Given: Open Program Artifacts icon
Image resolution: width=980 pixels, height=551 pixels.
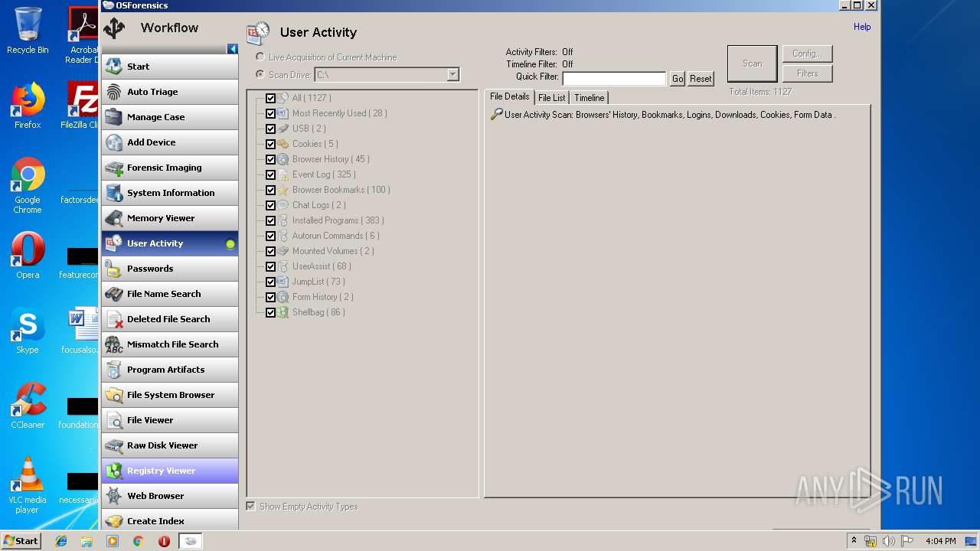Looking at the screenshot, I should point(114,370).
